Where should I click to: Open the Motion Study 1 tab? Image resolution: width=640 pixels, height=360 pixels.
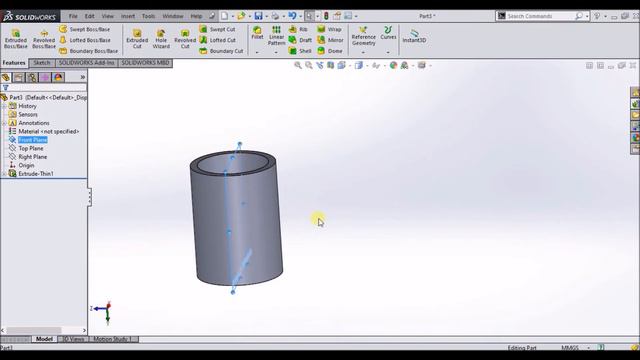112,339
